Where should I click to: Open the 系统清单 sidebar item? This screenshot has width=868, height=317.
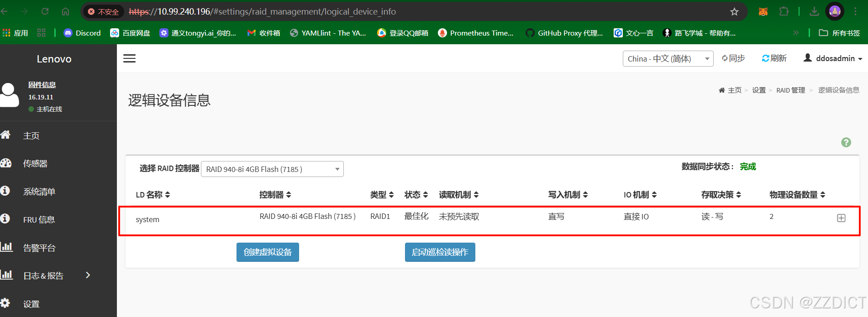(39, 192)
